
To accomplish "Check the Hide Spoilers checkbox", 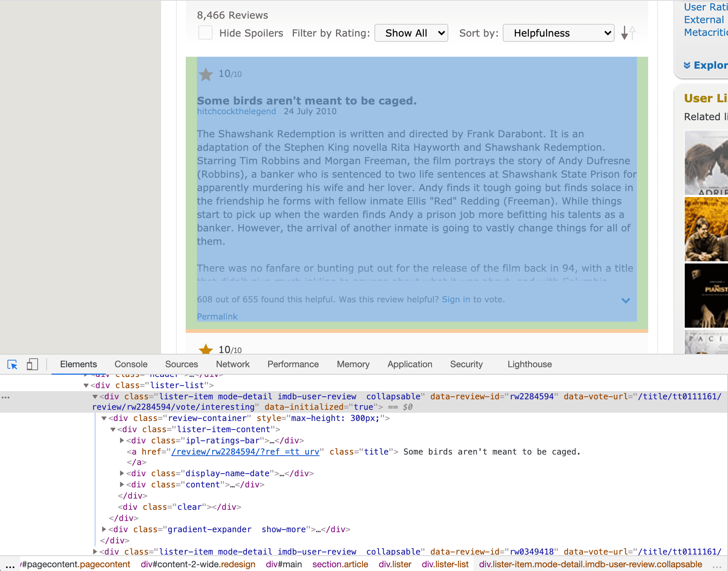I will coord(205,33).
